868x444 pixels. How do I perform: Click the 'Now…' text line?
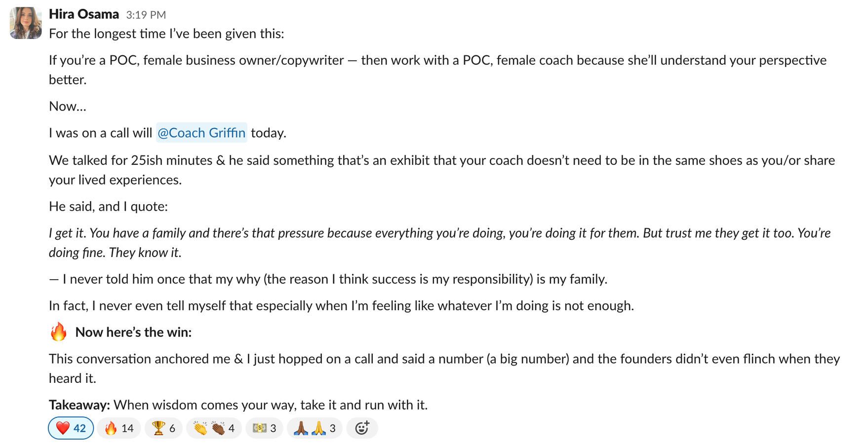pyautogui.click(x=68, y=106)
